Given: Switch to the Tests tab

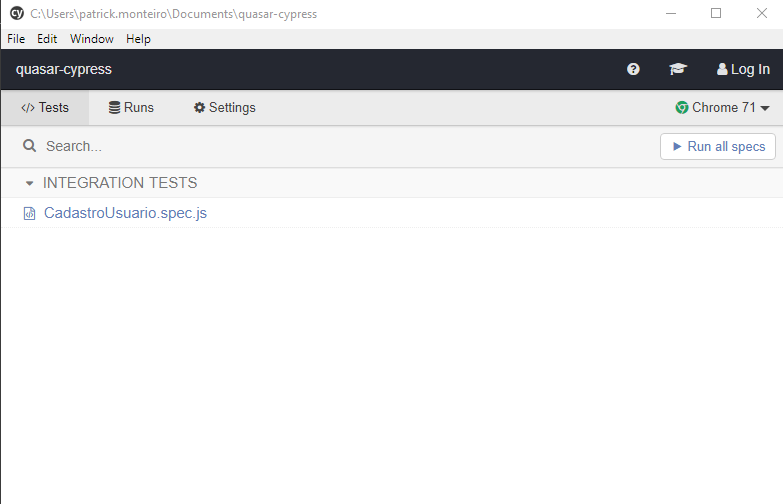Looking at the screenshot, I should pos(45,108).
